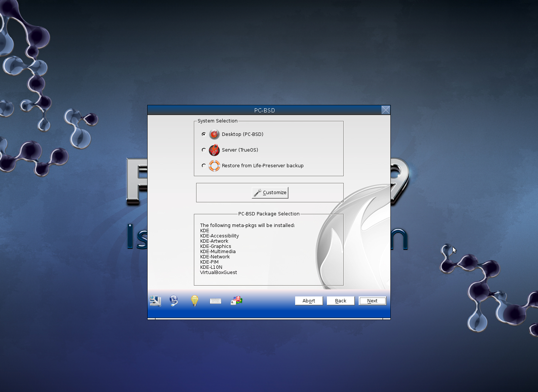Click the KDE-Accessibility package entry
The height and width of the screenshot is (392, 538).
pyautogui.click(x=219, y=236)
